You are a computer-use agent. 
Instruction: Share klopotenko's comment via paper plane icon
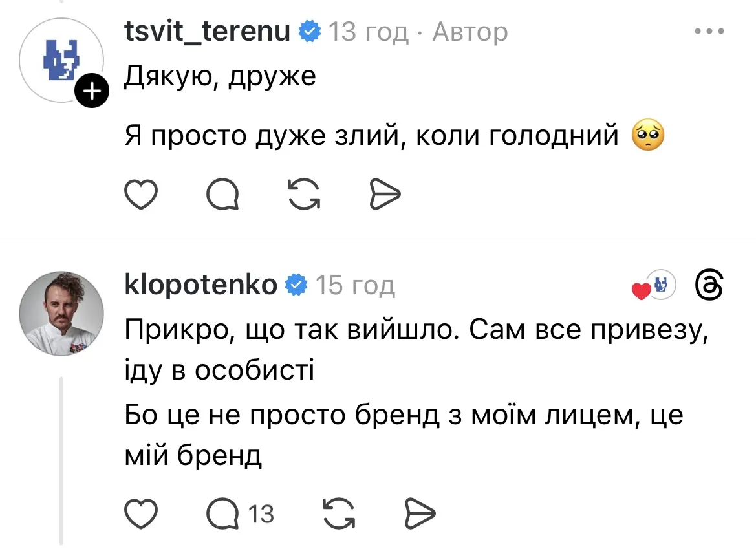point(420,514)
